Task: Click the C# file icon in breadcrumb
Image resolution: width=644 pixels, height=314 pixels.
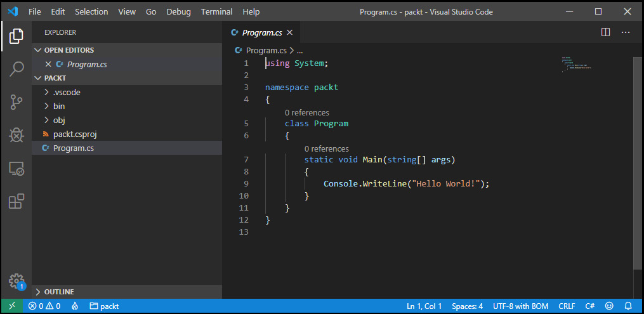Action: tap(238, 51)
